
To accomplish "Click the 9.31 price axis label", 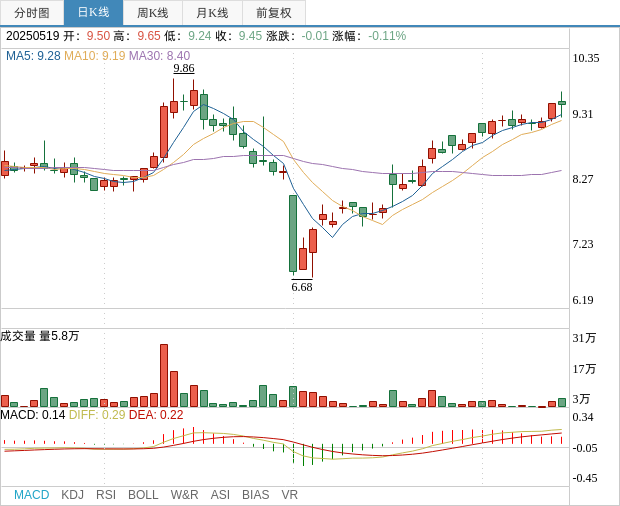I will click(583, 114).
